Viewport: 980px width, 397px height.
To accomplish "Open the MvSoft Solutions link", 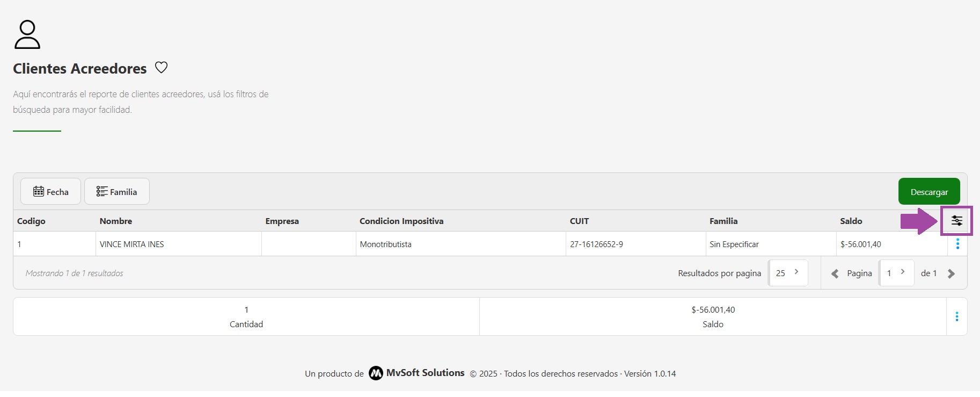I will (425, 373).
